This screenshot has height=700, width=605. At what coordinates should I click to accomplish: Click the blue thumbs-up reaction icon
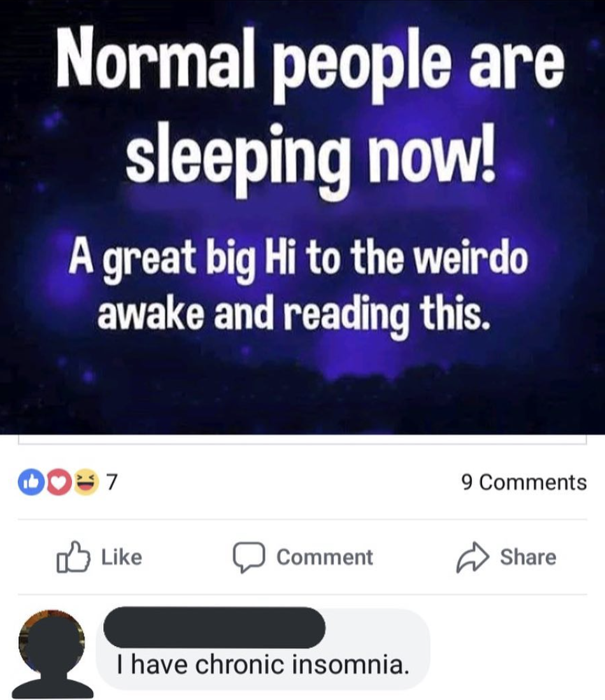point(31,482)
